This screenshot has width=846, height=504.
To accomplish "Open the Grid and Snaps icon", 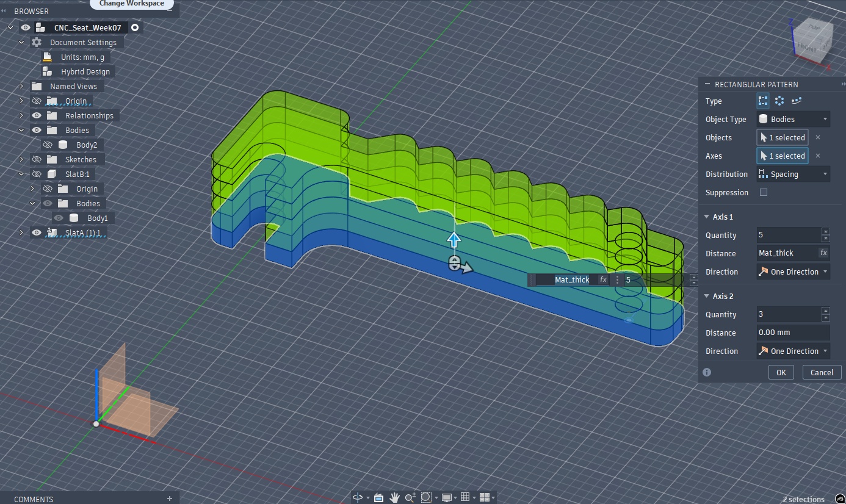I will click(465, 497).
